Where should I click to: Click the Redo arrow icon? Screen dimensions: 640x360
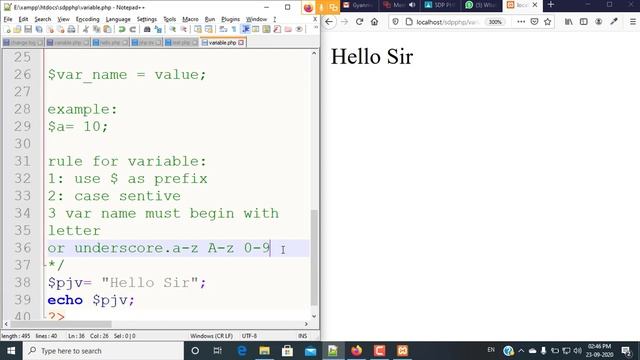(132, 29)
